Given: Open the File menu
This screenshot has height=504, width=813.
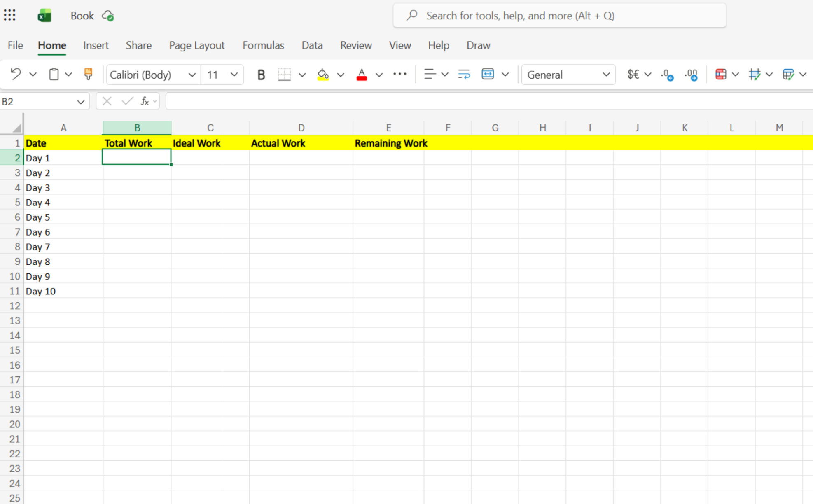Looking at the screenshot, I should 15,45.
